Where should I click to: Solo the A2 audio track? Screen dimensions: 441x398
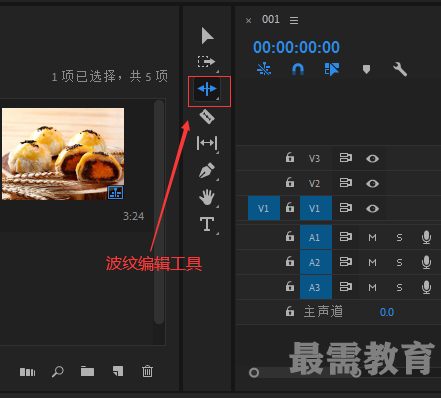399,262
